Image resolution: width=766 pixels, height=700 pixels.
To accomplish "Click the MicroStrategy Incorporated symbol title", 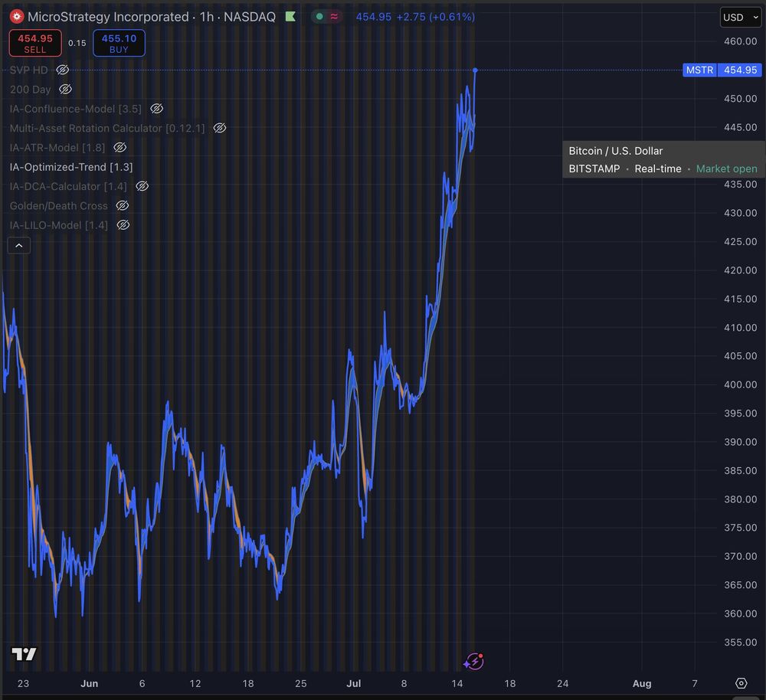I will tap(108, 17).
